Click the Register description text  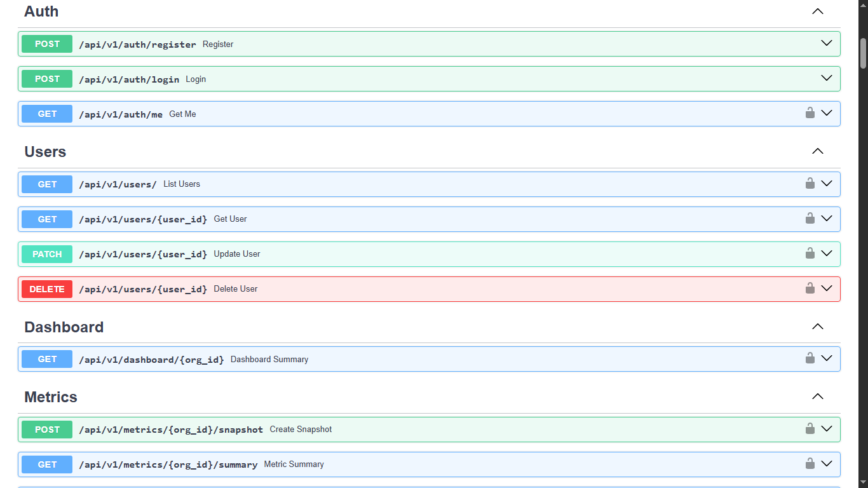tap(218, 44)
